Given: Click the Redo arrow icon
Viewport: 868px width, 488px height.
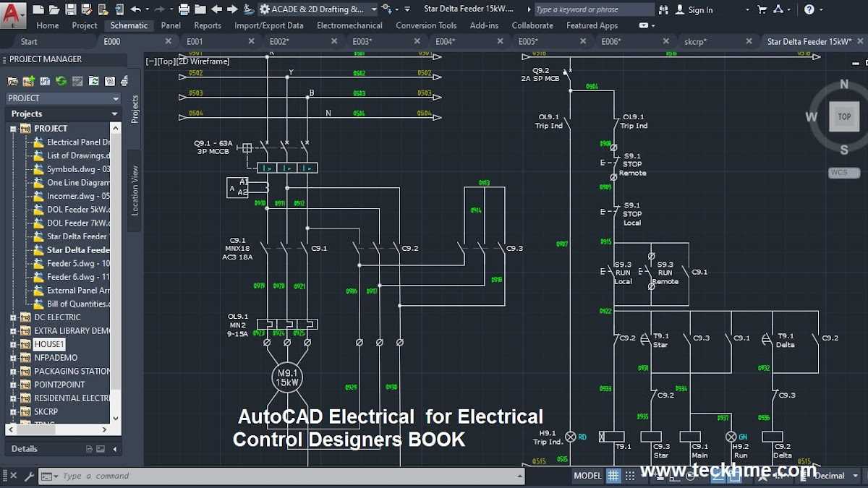Looking at the screenshot, I should click(x=160, y=9).
